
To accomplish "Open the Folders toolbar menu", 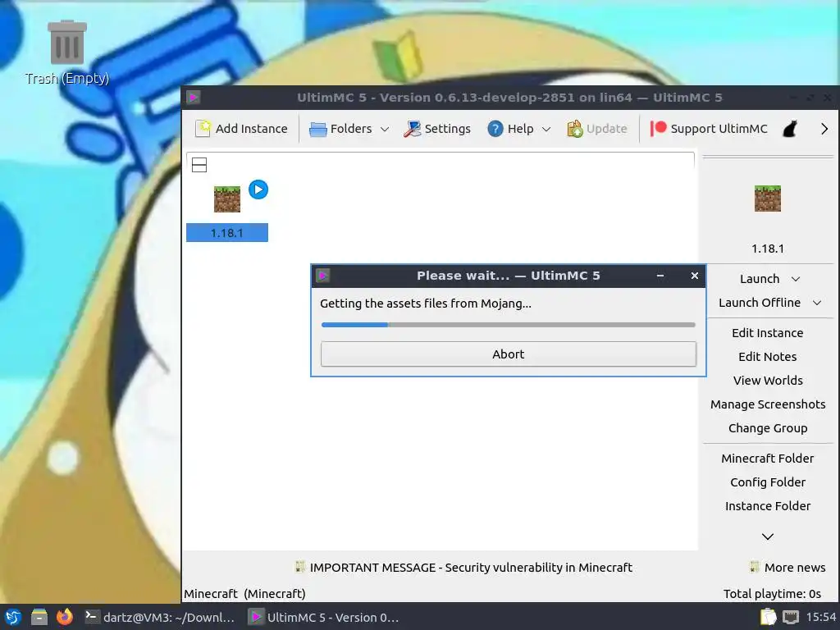I will click(341, 129).
